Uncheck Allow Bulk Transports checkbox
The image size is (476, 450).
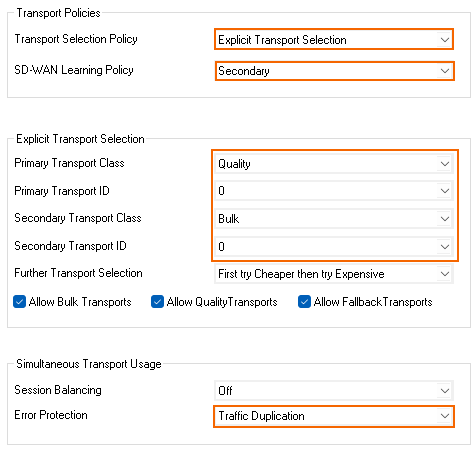click(20, 302)
